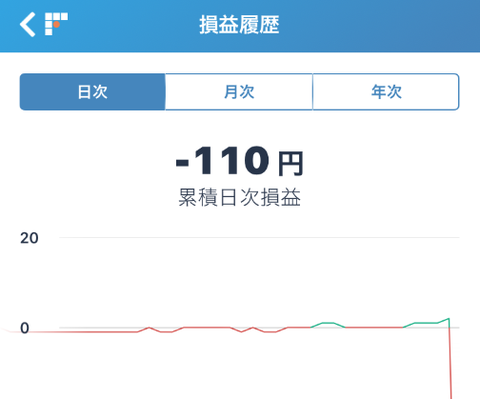Tap the first small red peak on the chart

pyautogui.click(x=149, y=328)
